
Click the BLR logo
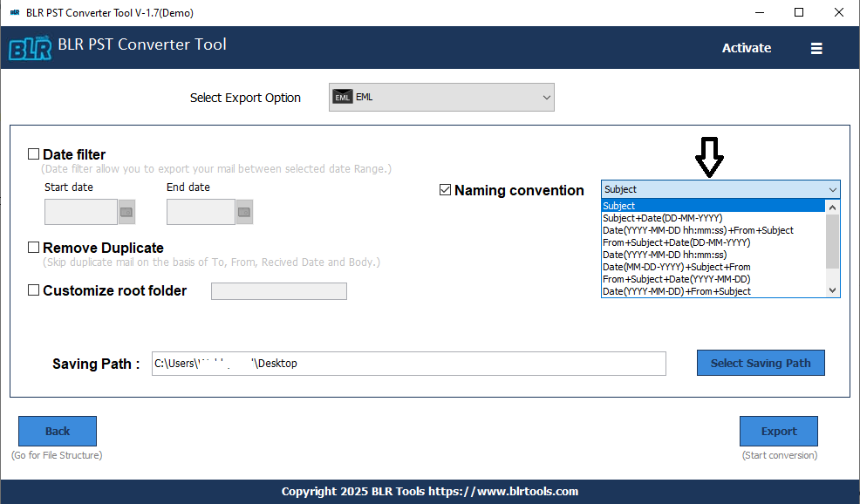click(29, 48)
